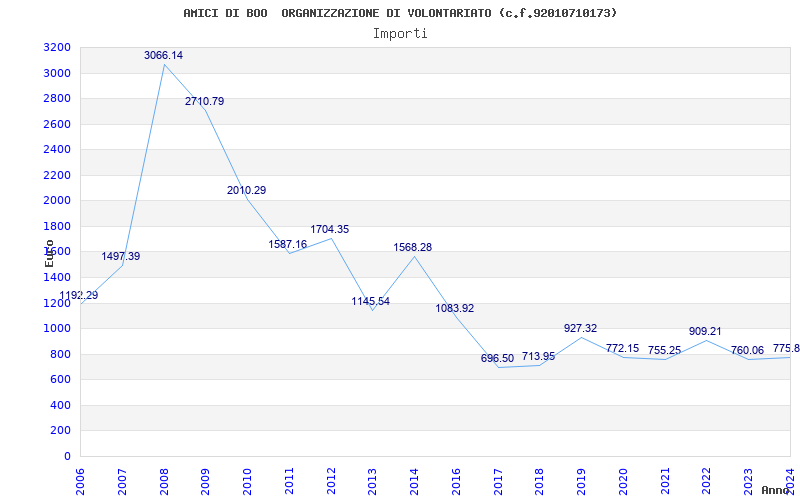Select the y-axis value 600
800x500 pixels.
click(61, 380)
